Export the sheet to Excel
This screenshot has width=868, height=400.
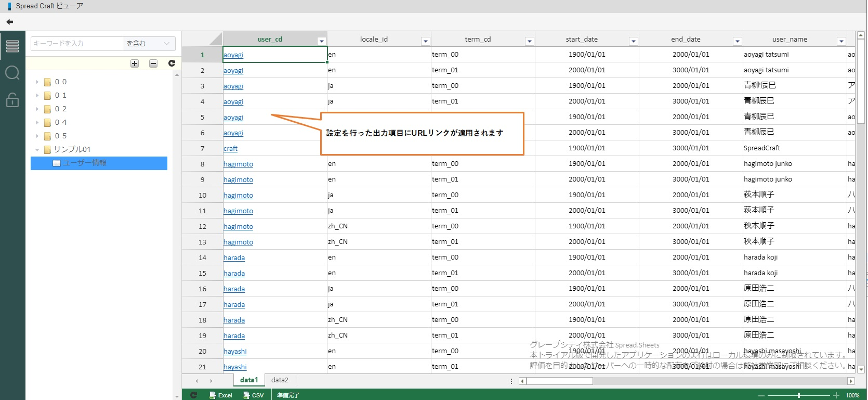[x=220, y=395]
